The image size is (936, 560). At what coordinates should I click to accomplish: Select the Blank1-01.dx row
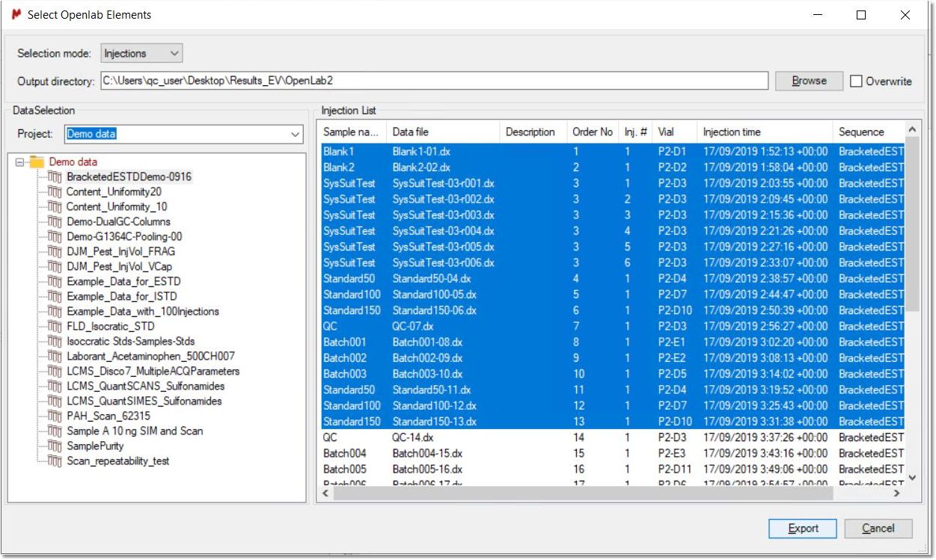[x=611, y=151]
